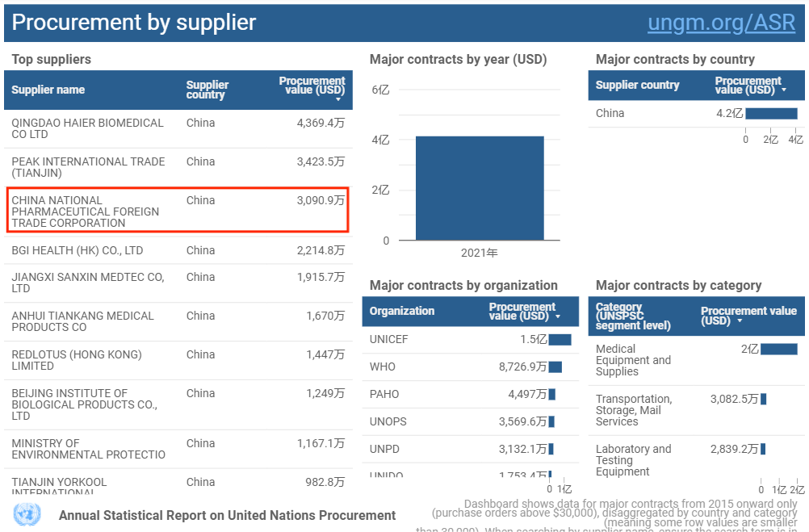Click Supplier country header in country table
This screenshot has width=809, height=532.
[637, 85]
